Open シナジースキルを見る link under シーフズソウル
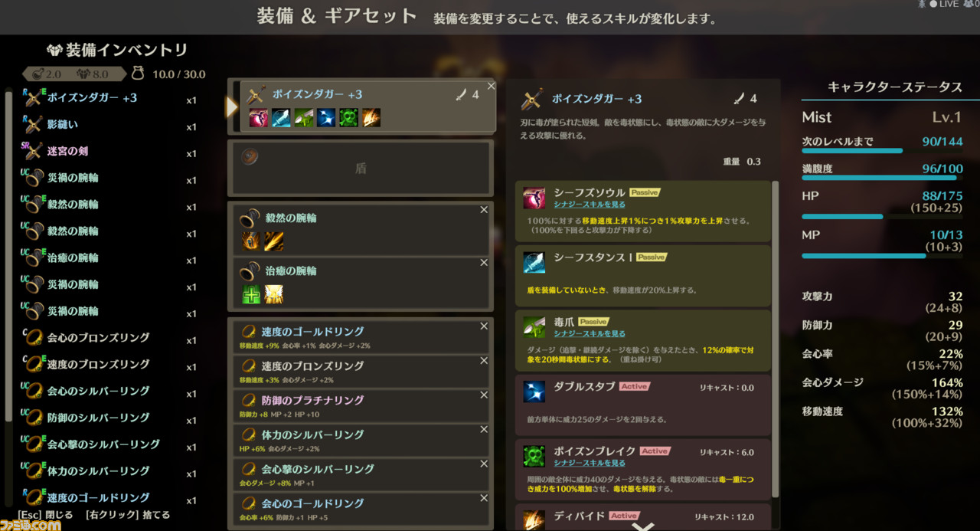Viewport: 980px width, 531px height. [x=590, y=205]
